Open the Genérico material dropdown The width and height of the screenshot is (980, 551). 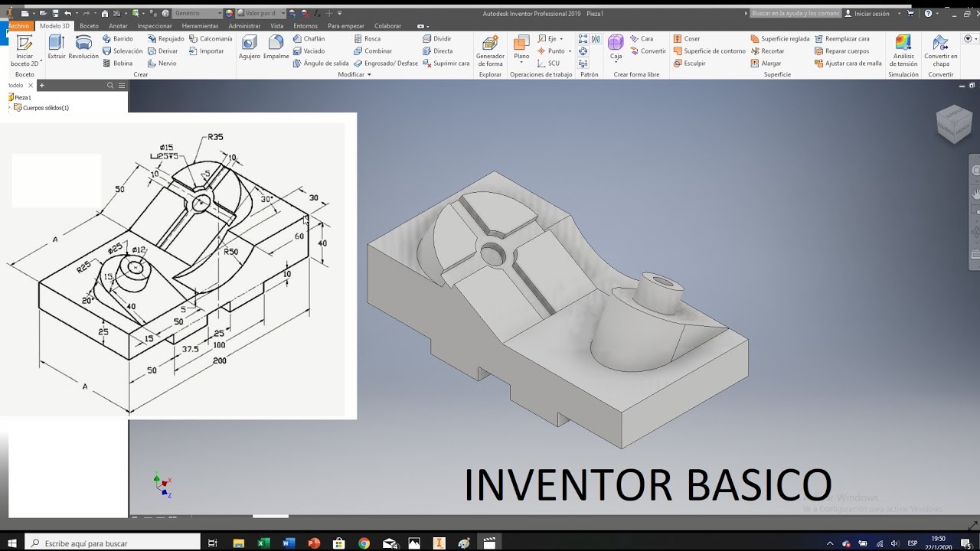pos(198,13)
